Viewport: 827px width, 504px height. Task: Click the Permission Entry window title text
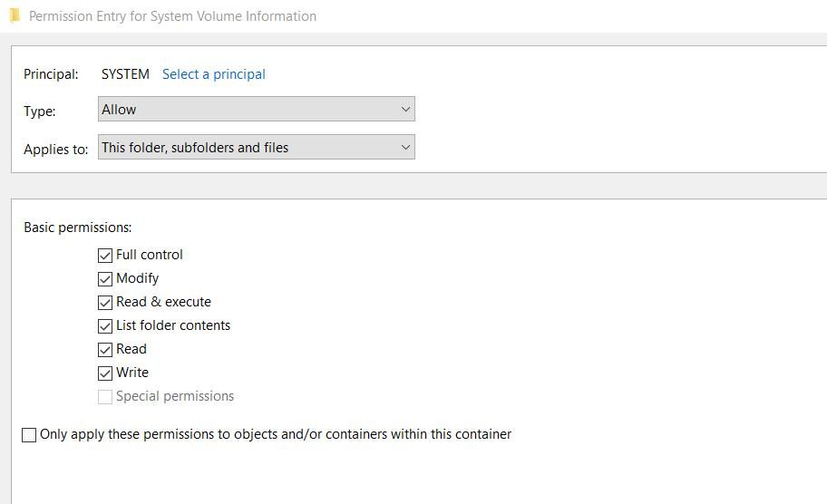172,16
